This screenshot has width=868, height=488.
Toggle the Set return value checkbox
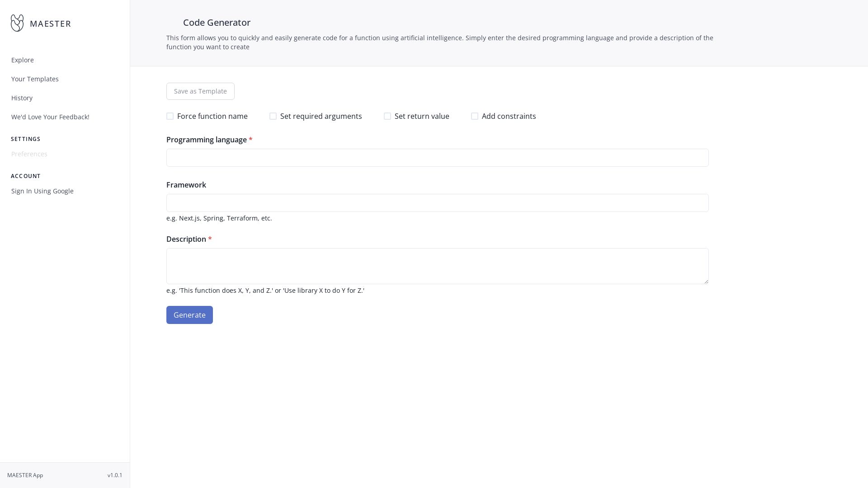tap(387, 116)
